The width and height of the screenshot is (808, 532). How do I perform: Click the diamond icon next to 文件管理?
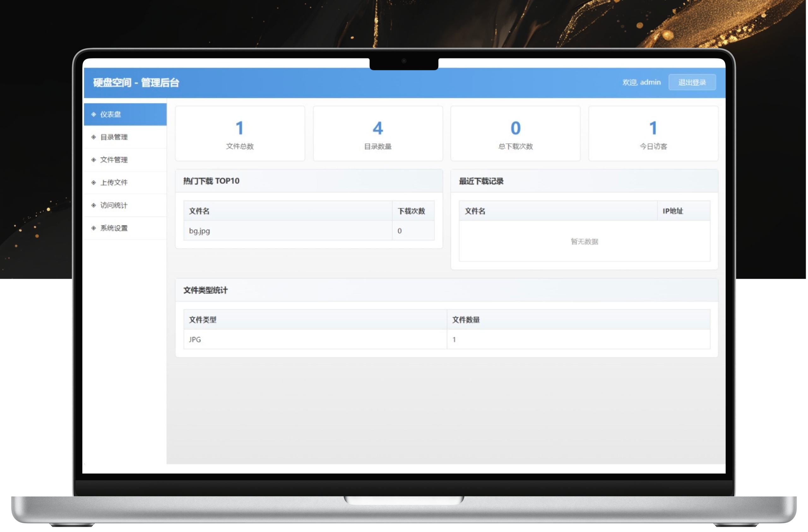tap(94, 160)
